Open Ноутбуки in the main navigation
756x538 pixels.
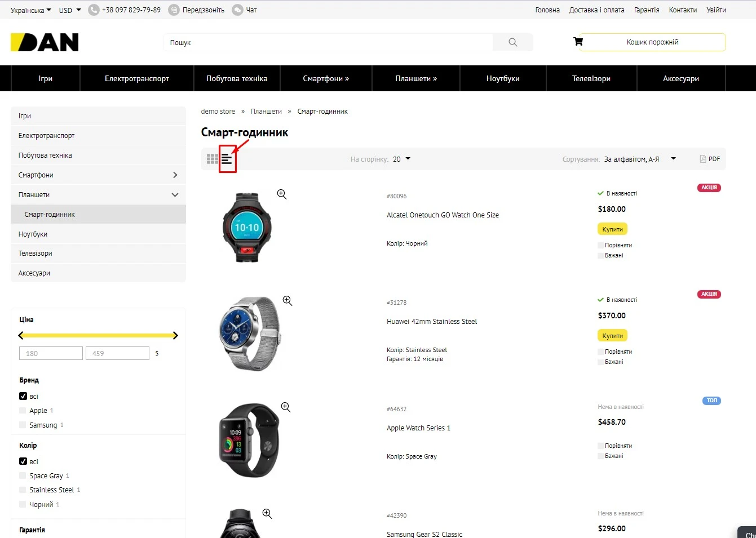(x=503, y=78)
